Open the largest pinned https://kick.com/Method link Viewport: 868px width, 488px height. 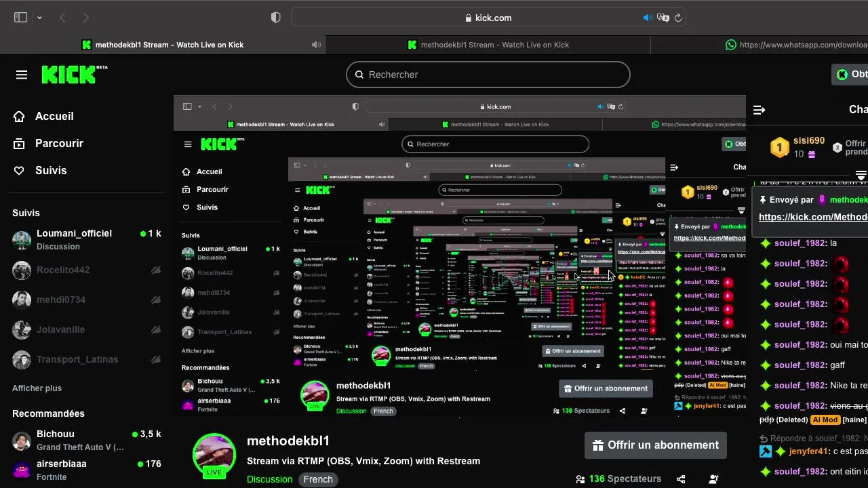point(813,217)
